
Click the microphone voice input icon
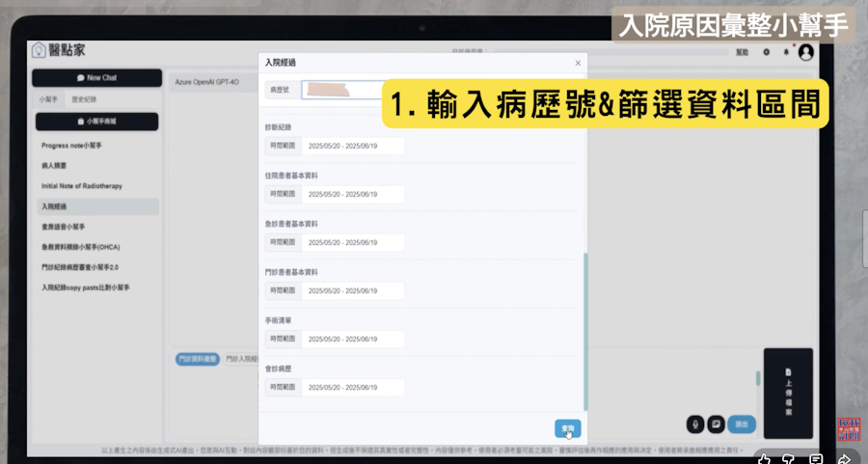(694, 423)
